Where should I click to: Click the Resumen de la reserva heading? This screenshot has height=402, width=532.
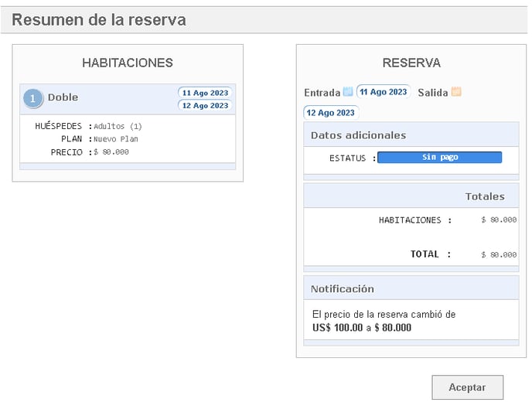tap(99, 19)
